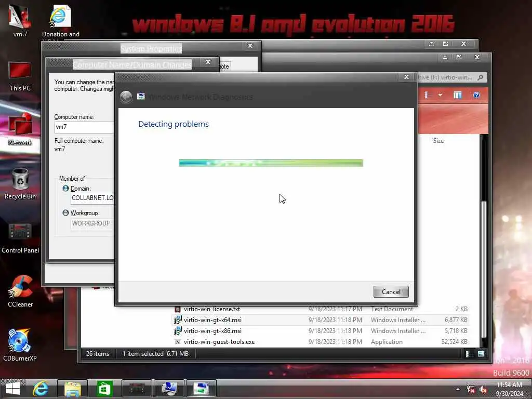This screenshot has width=532, height=399.
Task: Cancel the Windows Network Diagnostics detection
Action: 391,292
